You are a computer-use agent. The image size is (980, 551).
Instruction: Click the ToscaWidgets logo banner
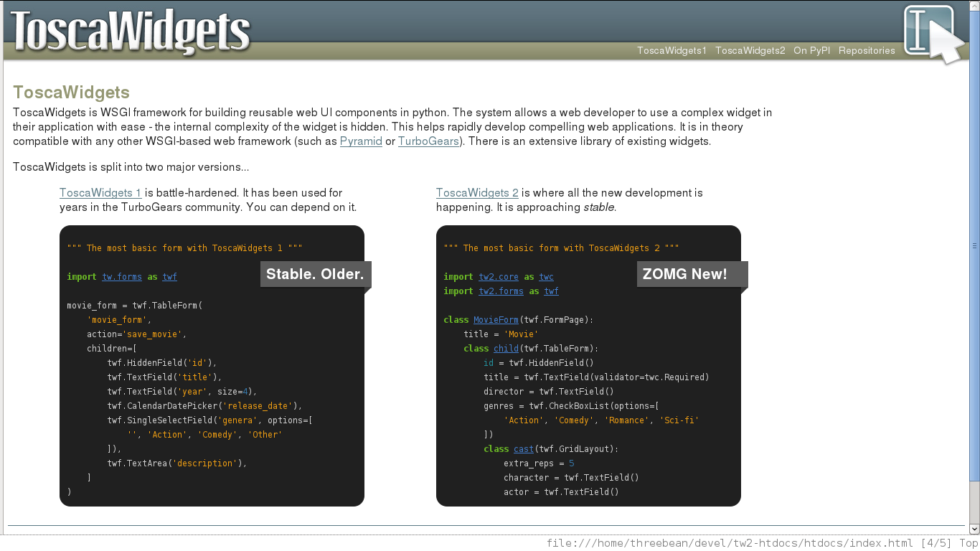[x=131, y=31]
